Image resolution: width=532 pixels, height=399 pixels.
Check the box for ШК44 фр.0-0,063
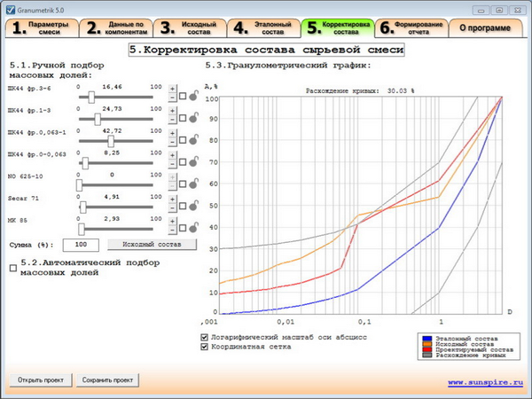click(x=183, y=162)
